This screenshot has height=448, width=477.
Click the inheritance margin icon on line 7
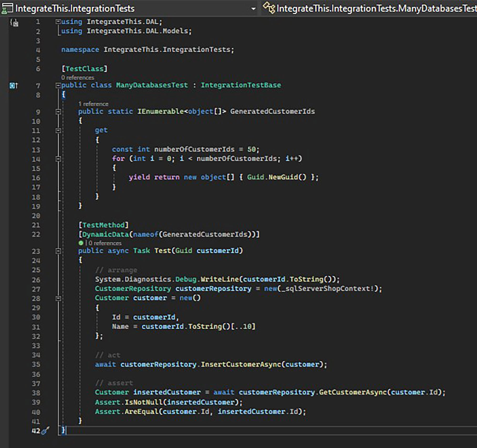click(x=14, y=85)
